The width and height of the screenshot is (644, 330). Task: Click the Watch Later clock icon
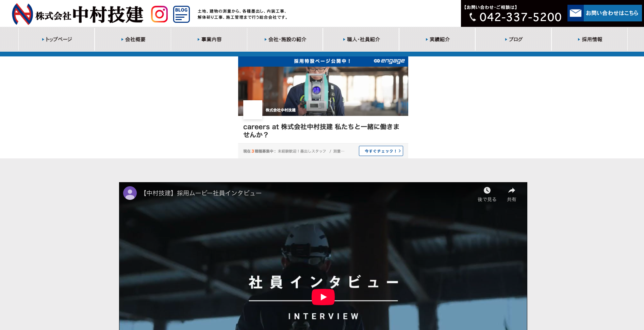point(487,190)
